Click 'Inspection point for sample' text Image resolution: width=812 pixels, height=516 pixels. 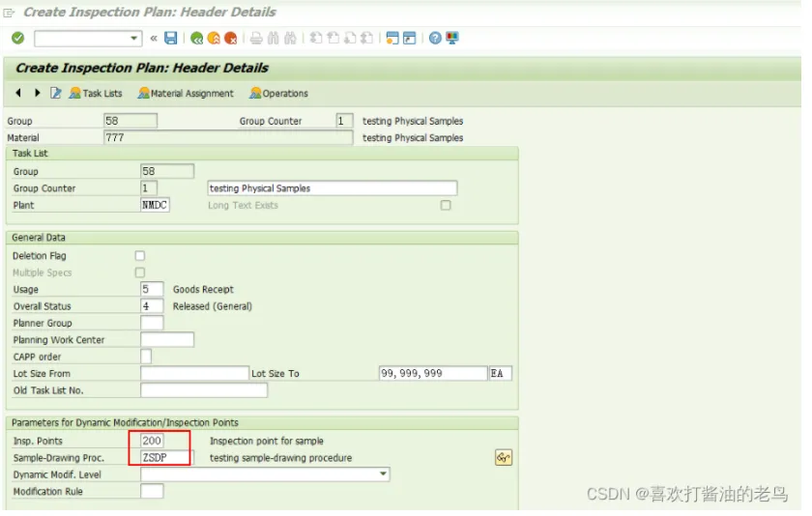tap(267, 441)
